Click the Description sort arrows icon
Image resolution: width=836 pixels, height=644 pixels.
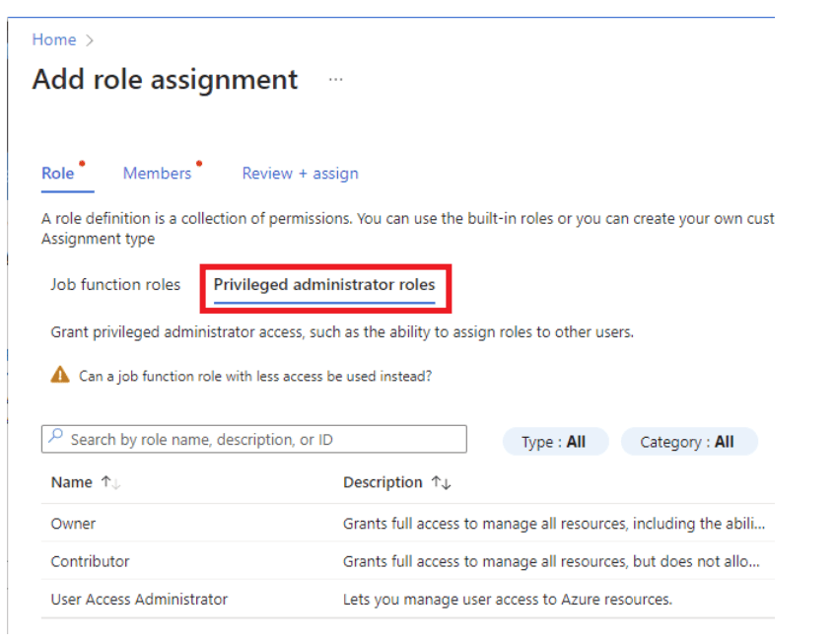click(x=442, y=482)
